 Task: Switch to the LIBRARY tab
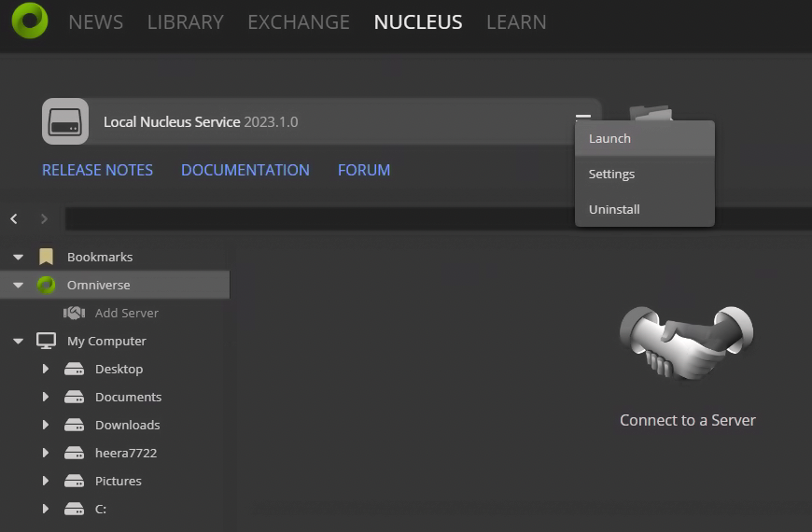(186, 22)
